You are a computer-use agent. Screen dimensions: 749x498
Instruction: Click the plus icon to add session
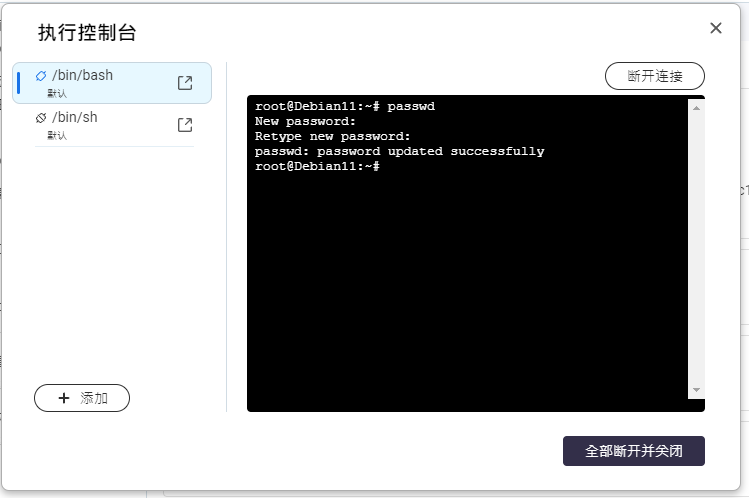tap(64, 398)
